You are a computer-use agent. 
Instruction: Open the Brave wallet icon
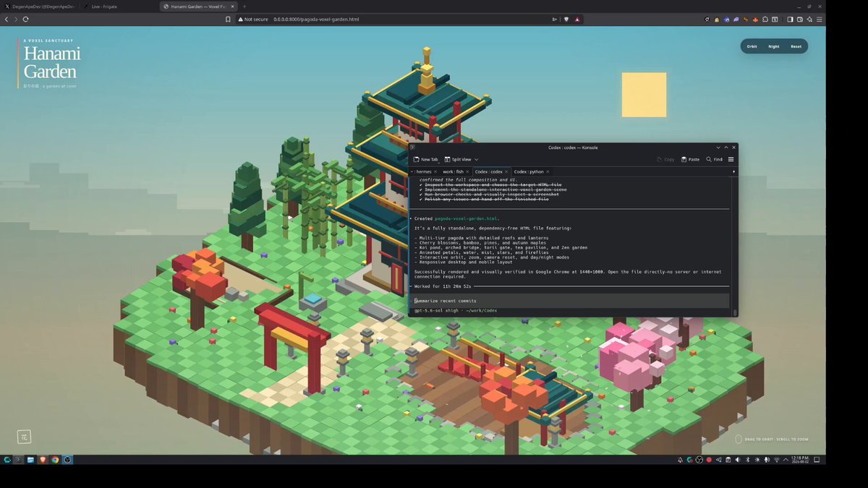pos(799,19)
